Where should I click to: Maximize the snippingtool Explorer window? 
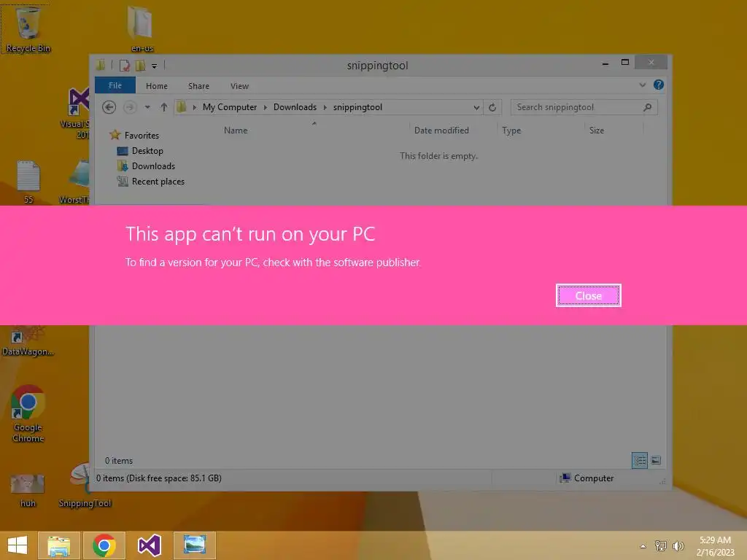coord(625,63)
